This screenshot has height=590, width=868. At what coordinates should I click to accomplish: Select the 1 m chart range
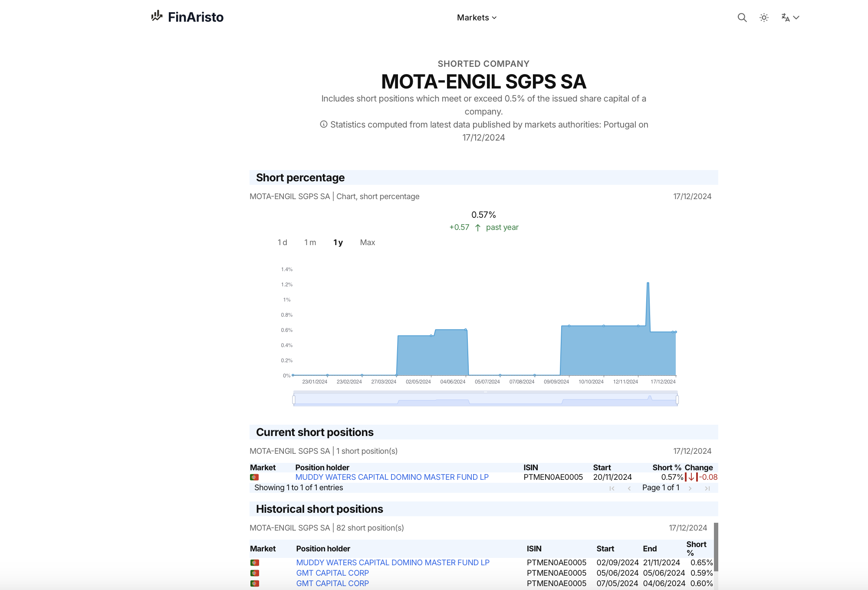310,243
